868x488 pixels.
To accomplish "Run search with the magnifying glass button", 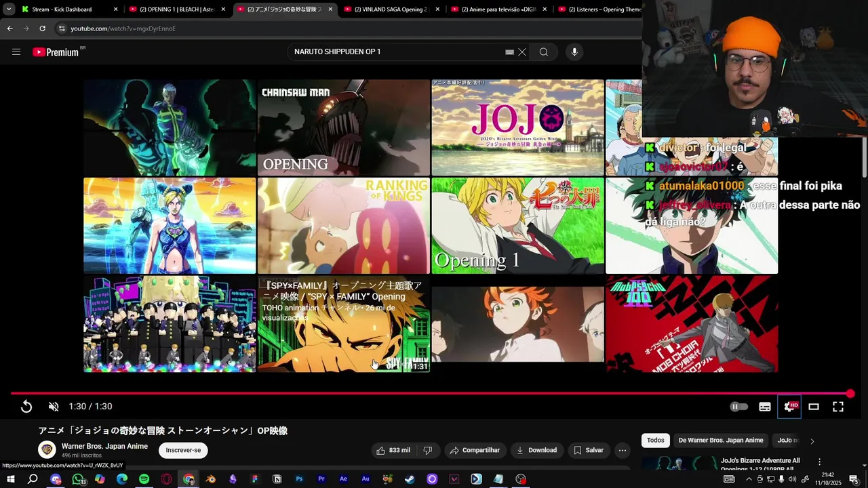I will 544,52.
